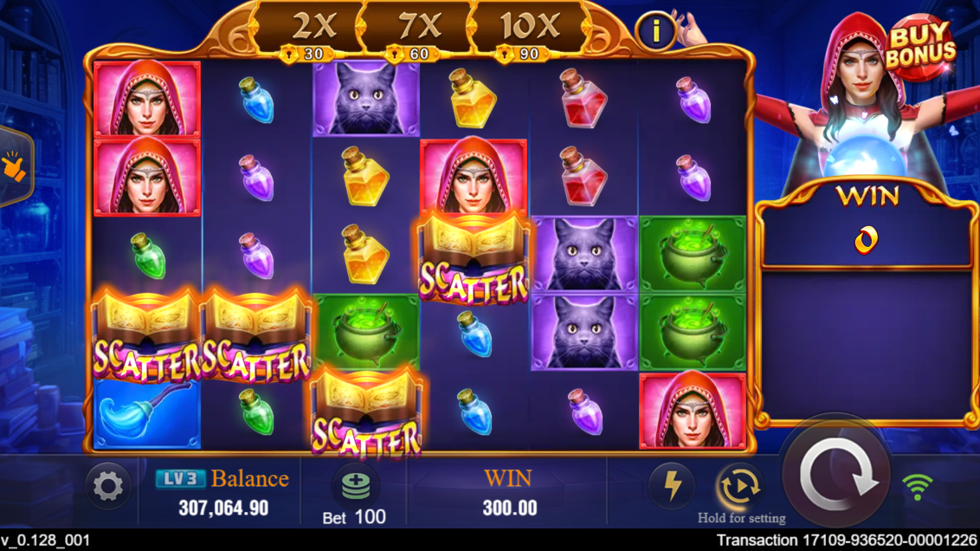This screenshot has height=551, width=980.
Task: Open the settings gear icon
Action: click(x=107, y=486)
